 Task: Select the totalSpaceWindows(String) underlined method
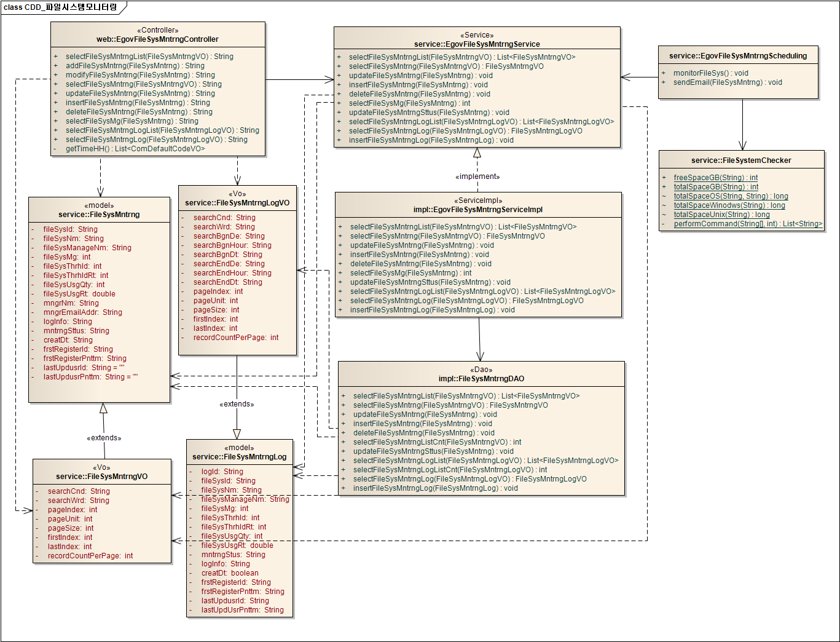pos(729,205)
